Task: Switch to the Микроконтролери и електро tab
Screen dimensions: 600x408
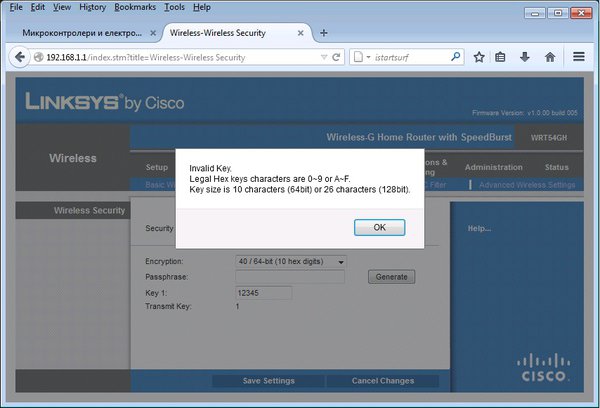Action: click(84, 33)
